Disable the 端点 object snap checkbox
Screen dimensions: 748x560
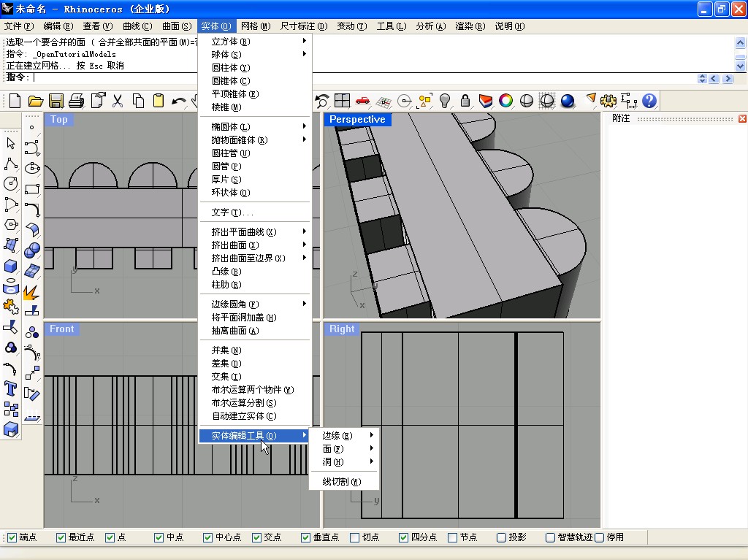12,537
